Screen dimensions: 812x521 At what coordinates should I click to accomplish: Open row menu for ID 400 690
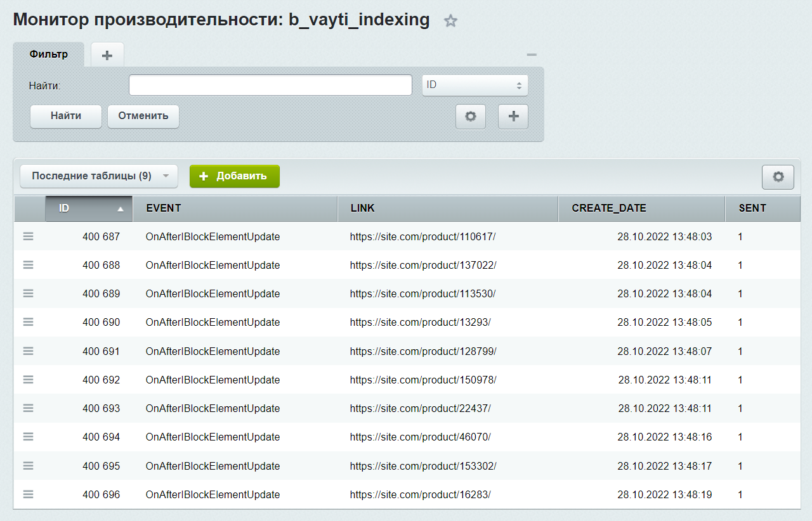click(x=29, y=322)
